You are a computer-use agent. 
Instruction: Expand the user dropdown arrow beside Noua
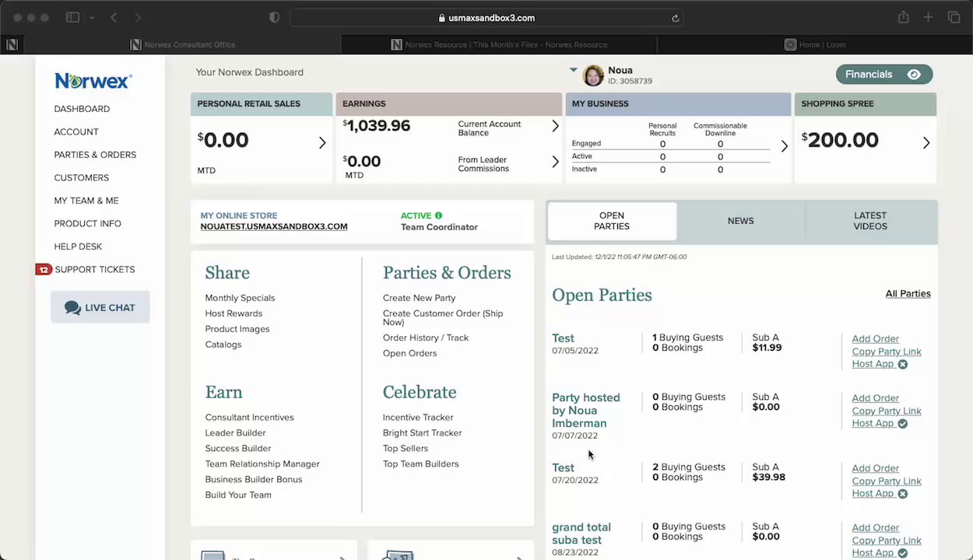[x=574, y=69]
